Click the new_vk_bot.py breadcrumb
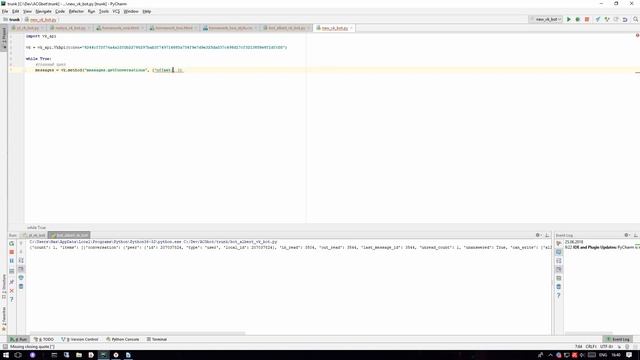This screenshot has height=360, width=640. coord(40,20)
